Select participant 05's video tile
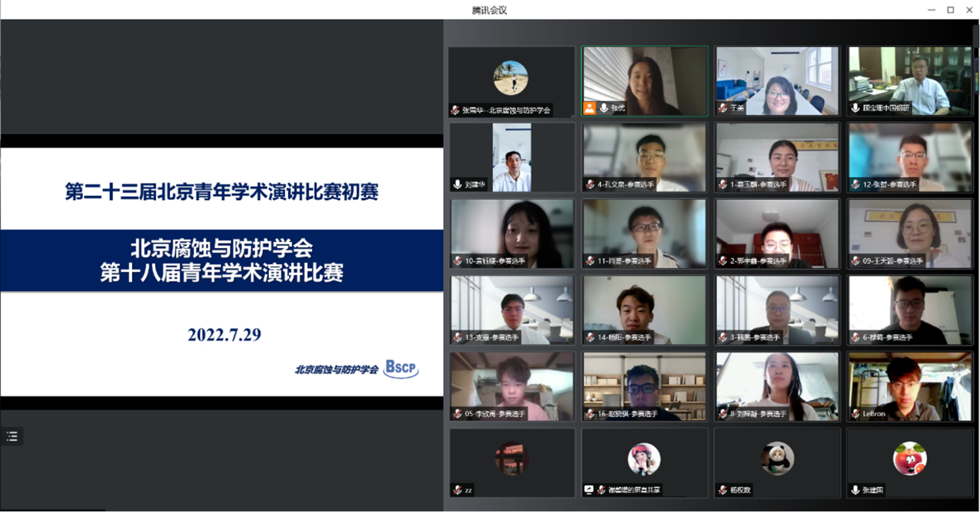Screen dimensions: 980x512 pos(512,386)
